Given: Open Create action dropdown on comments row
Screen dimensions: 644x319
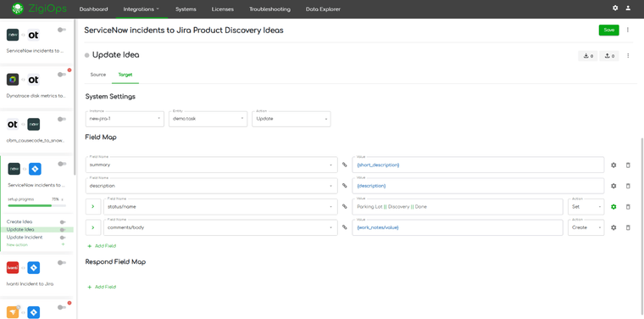Looking at the screenshot, I should click(x=586, y=227).
